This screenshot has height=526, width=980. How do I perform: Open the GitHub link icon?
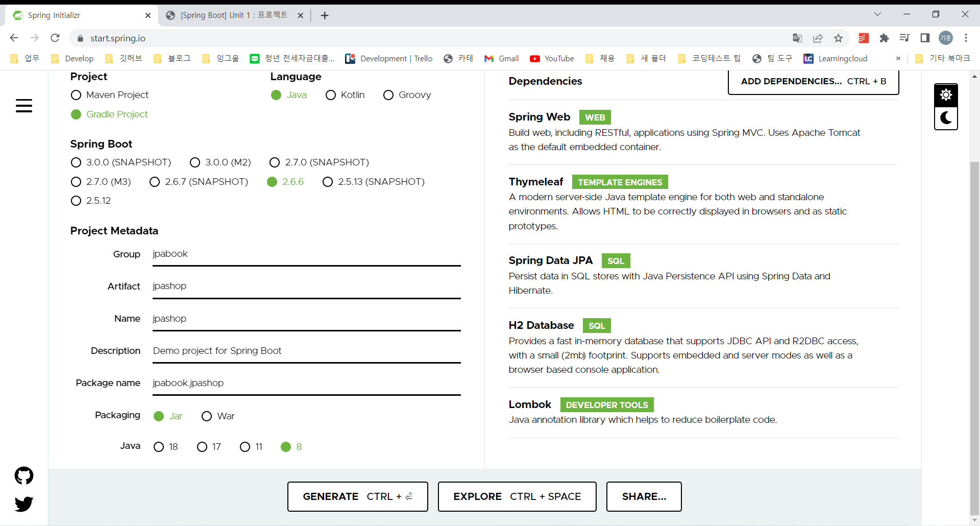(24, 475)
